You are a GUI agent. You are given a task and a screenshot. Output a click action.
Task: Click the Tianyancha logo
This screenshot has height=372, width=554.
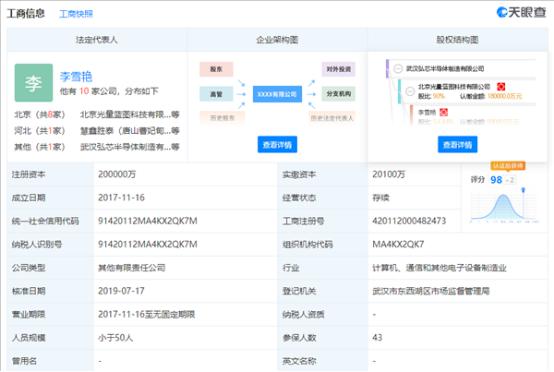(x=521, y=12)
